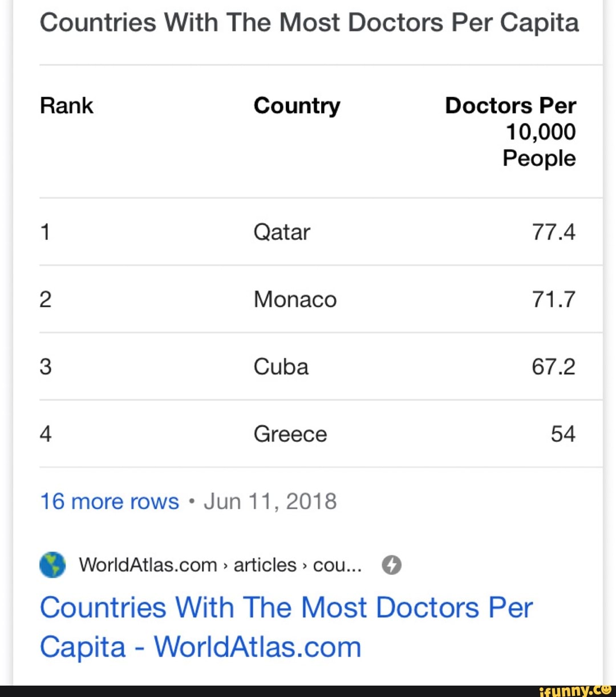Click the snippet heading above the table
The width and height of the screenshot is (616, 697).
point(309,23)
